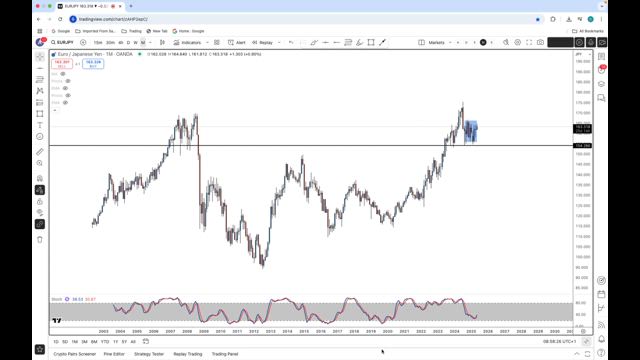This screenshot has width=640, height=360.
Task: Open the zoom-in magnifier tool
Action: 40,163
